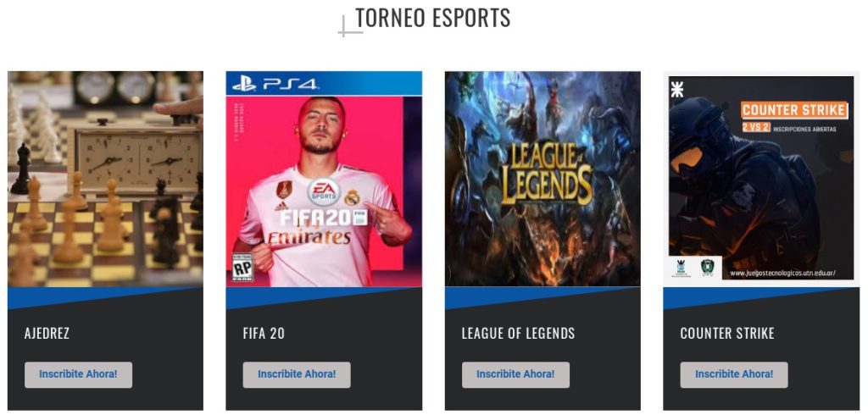Click the COUNTER STRIKE card title

(x=727, y=334)
